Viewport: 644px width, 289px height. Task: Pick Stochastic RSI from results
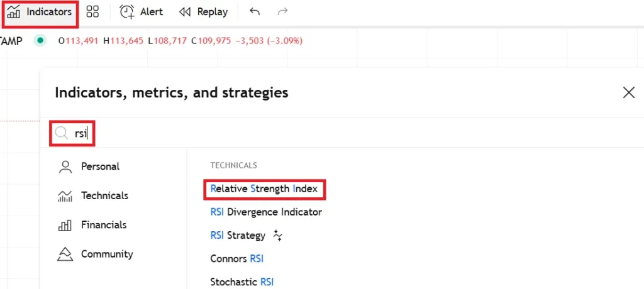click(x=241, y=281)
